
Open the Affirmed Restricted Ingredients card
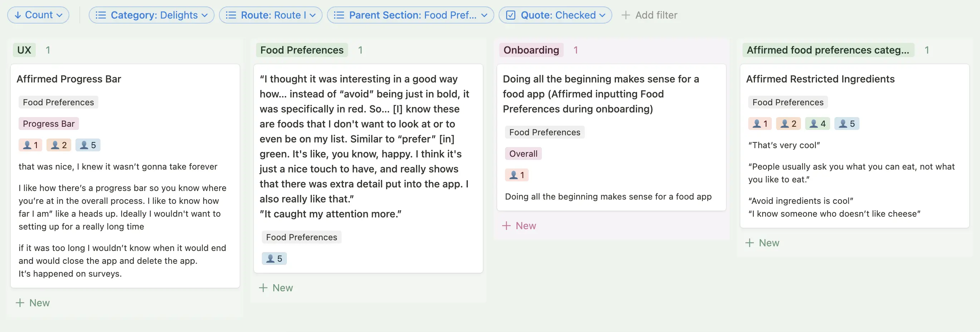click(x=820, y=79)
